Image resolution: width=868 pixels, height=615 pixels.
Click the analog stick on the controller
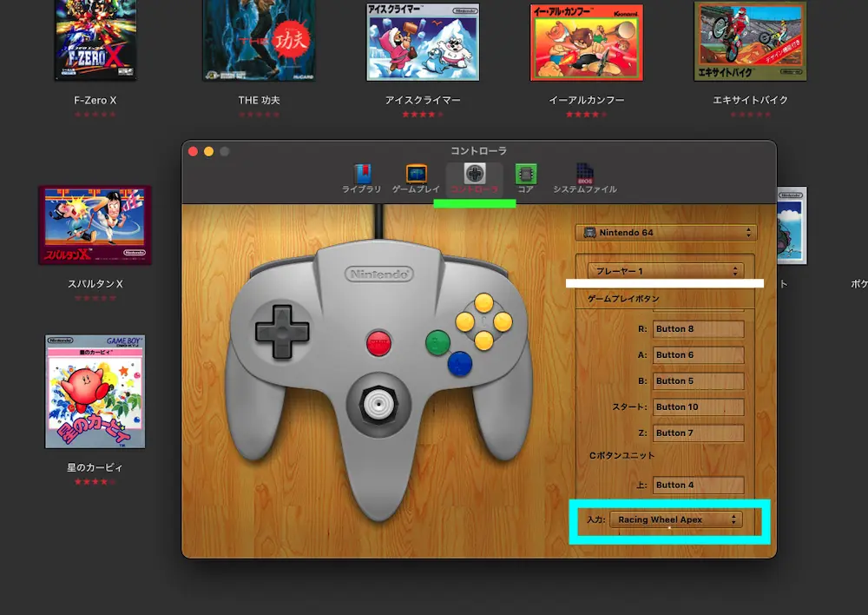378,404
